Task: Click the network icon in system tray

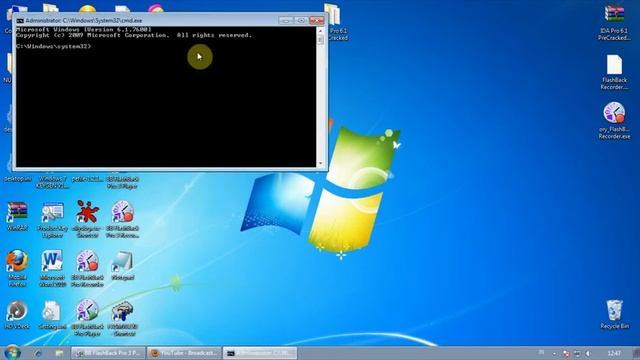Action: click(x=577, y=353)
